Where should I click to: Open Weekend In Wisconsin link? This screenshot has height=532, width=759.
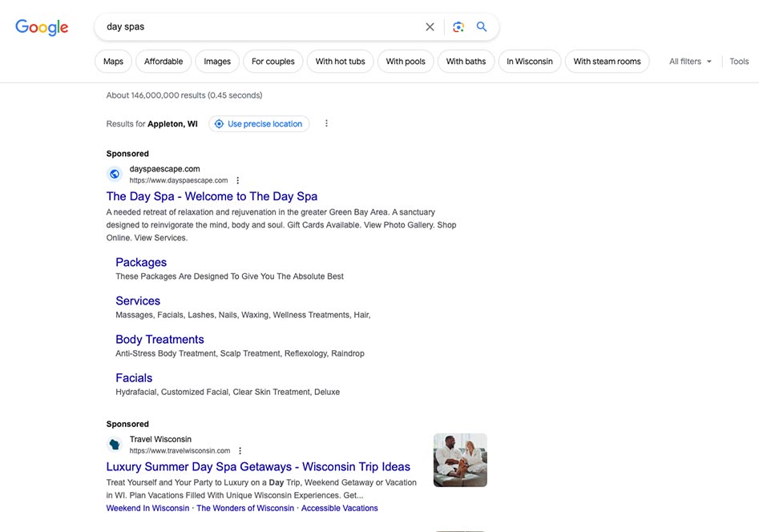point(147,508)
